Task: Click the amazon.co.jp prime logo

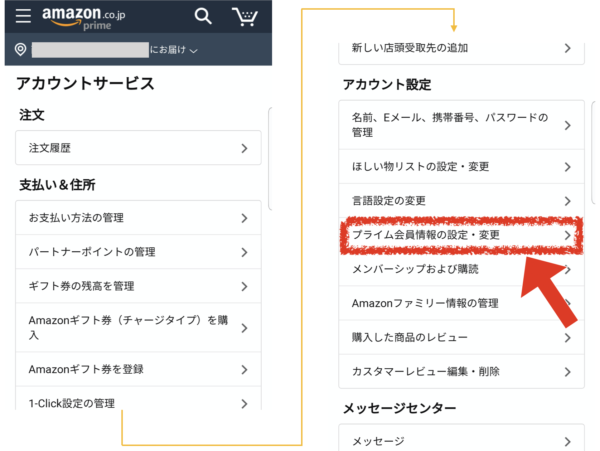Action: 83,18
